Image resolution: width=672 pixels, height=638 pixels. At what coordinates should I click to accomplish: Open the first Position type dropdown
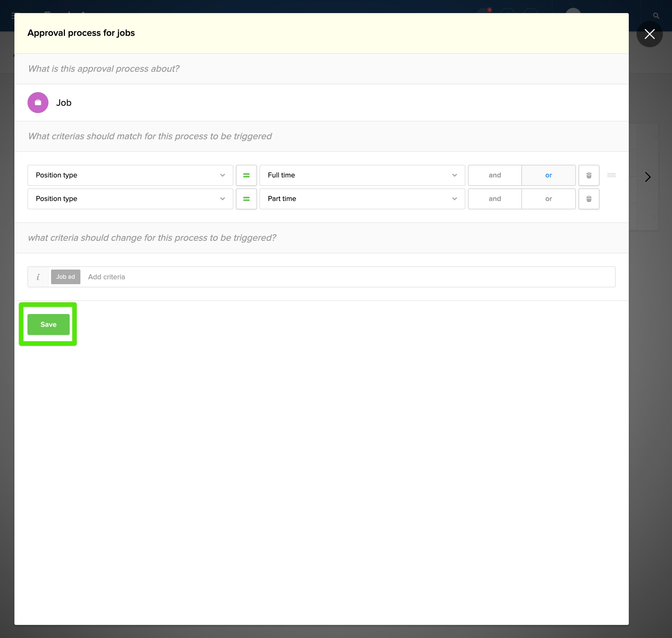click(130, 175)
